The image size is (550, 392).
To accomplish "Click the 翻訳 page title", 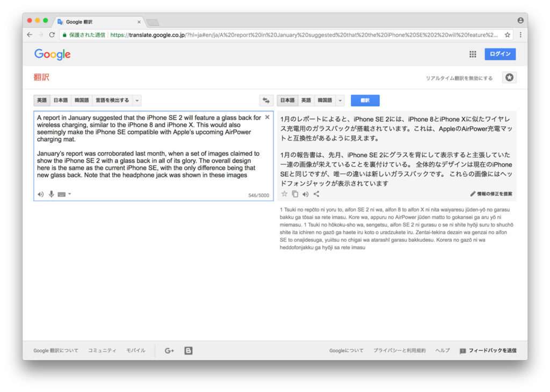I will pos(41,77).
